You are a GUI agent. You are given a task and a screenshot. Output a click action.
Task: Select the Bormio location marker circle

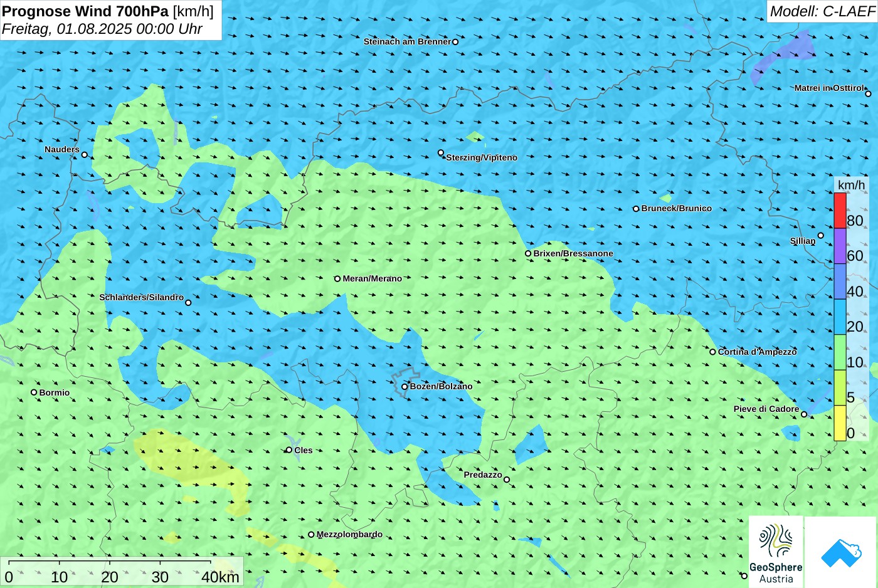pyautogui.click(x=34, y=392)
